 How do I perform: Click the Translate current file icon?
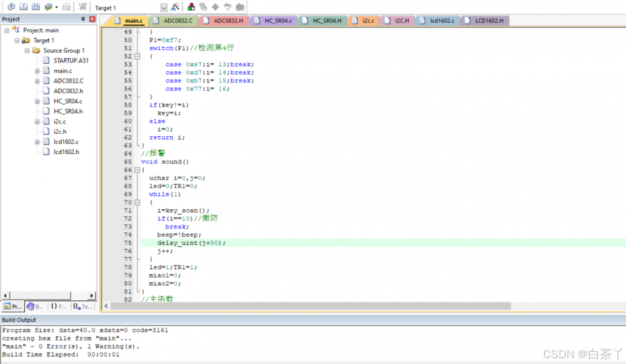(x=11, y=7)
